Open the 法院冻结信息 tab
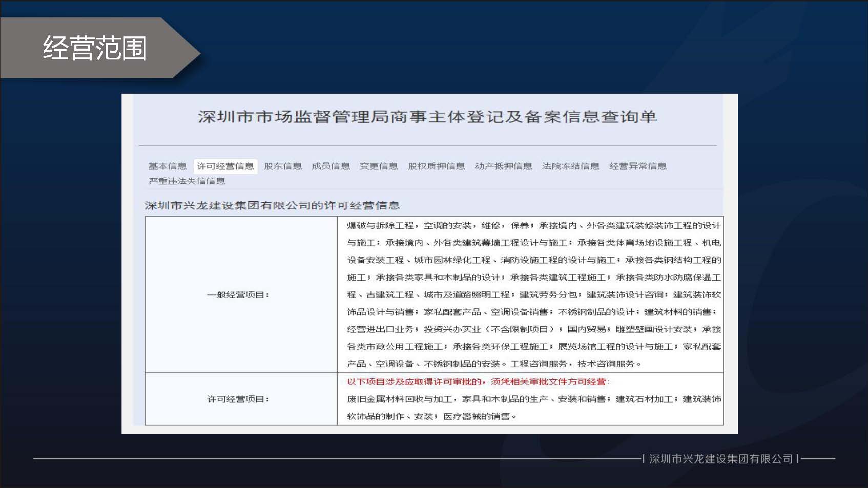 click(x=570, y=166)
